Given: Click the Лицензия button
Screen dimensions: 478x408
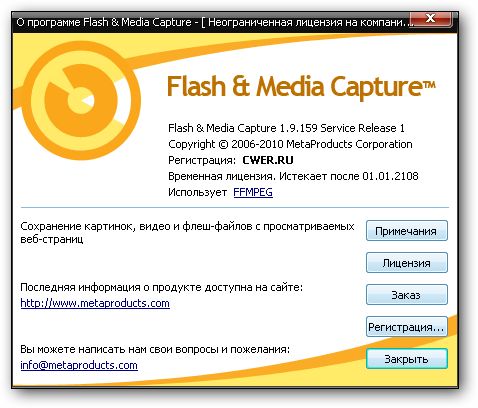Looking at the screenshot, I should pyautogui.click(x=407, y=263).
